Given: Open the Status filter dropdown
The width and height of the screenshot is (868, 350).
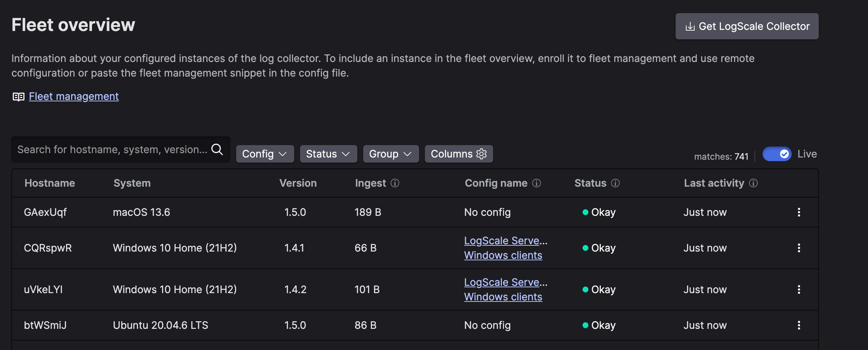Looking at the screenshot, I should coord(328,153).
